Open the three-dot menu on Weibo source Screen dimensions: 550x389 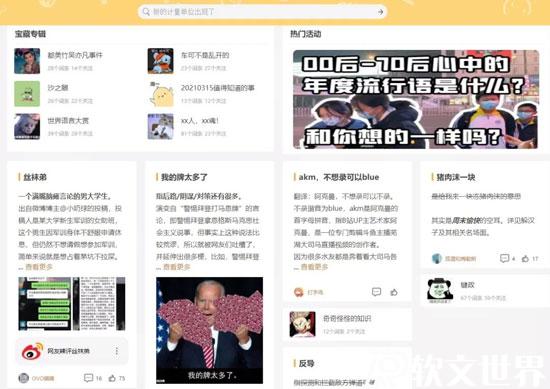(x=116, y=351)
